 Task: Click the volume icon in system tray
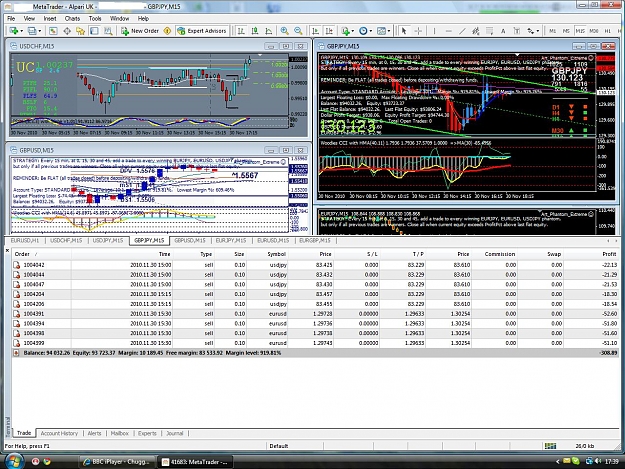[x=598, y=461]
